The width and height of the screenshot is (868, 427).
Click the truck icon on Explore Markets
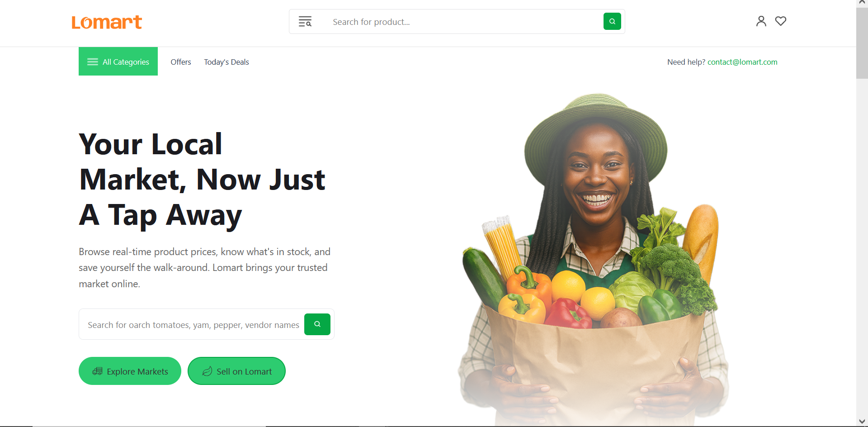[x=97, y=371]
